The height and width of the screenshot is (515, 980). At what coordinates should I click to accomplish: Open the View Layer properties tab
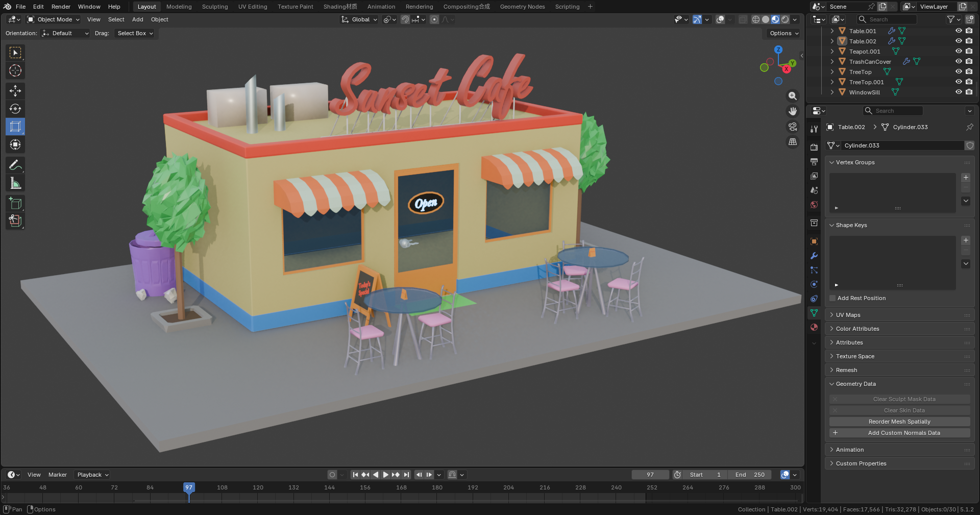click(814, 176)
